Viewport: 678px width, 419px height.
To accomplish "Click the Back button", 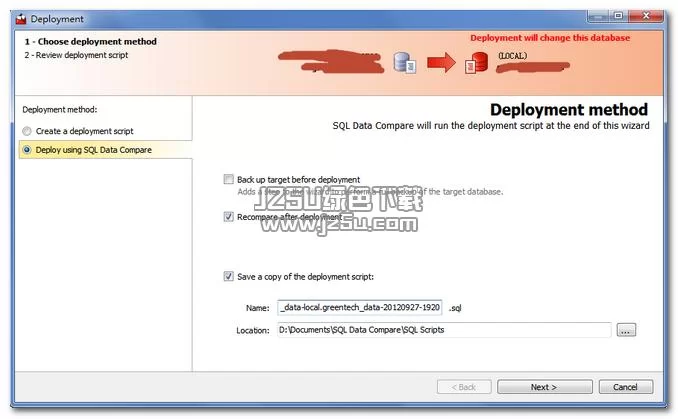I will [463, 387].
